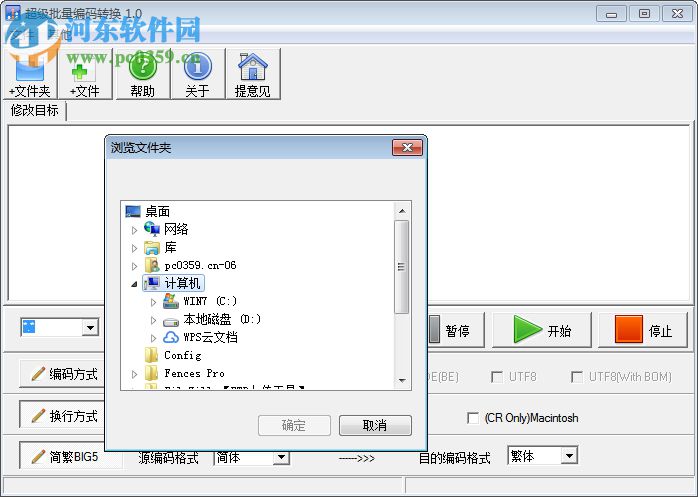
Task: Expand the 库 tree node arrow
Action: tap(134, 248)
